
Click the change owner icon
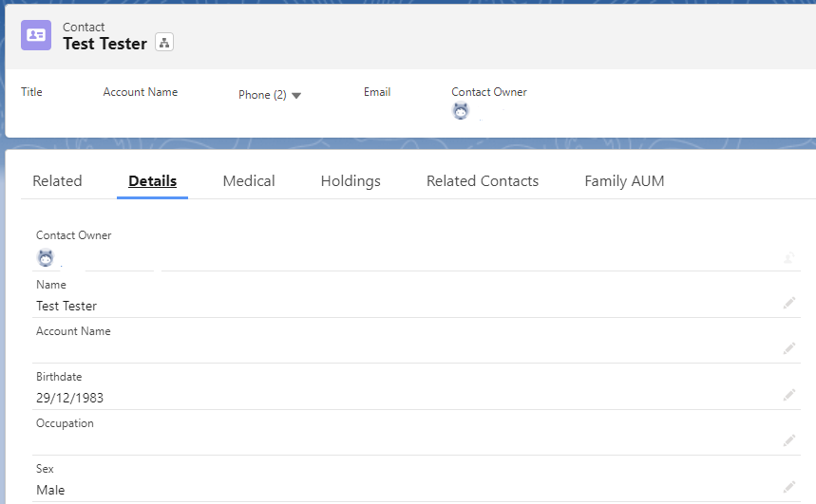tap(788, 257)
